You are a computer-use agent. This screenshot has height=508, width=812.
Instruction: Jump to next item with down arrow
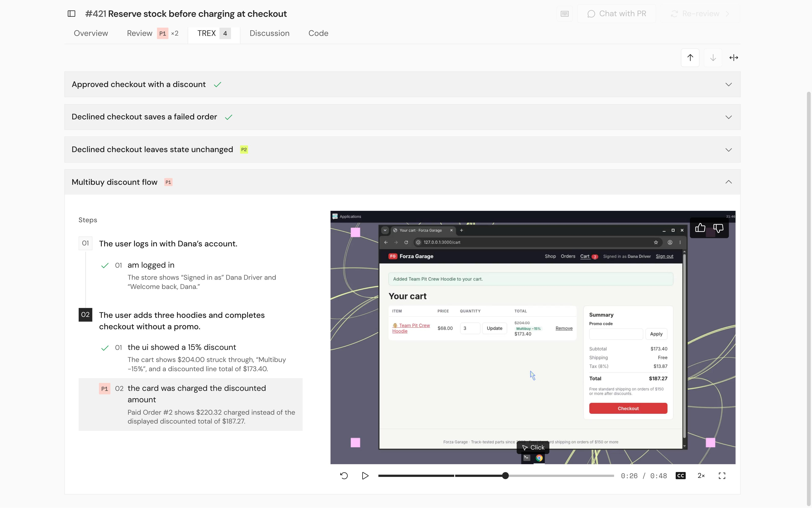[713, 58]
